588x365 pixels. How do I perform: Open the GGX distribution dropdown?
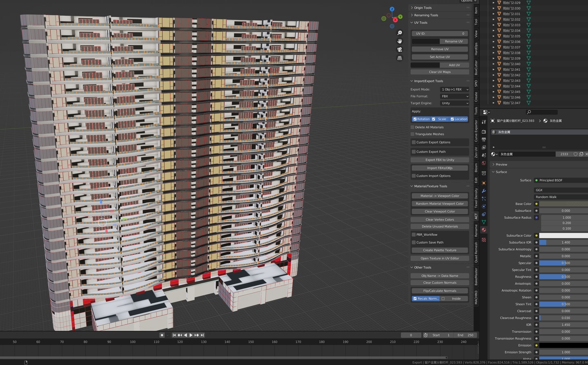[x=561, y=190]
